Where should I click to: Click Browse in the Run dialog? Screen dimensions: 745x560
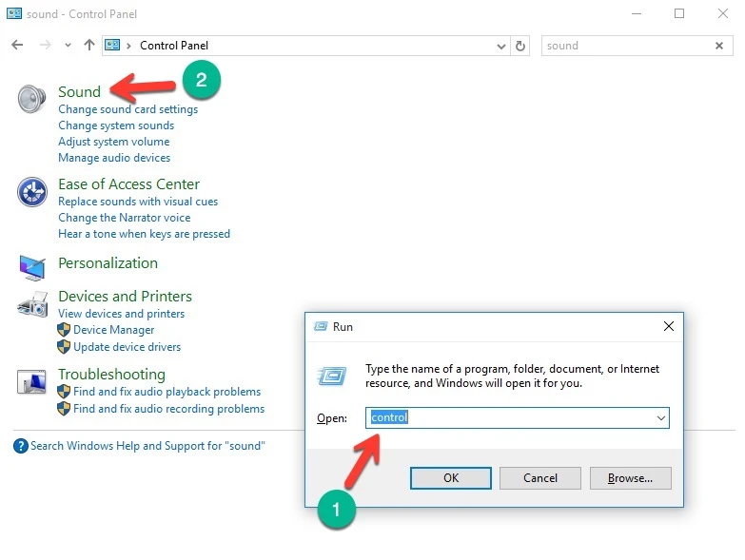630,477
